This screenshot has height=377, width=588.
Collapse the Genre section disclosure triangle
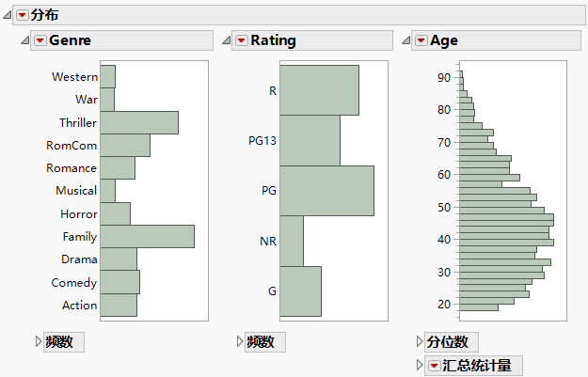tap(25, 40)
